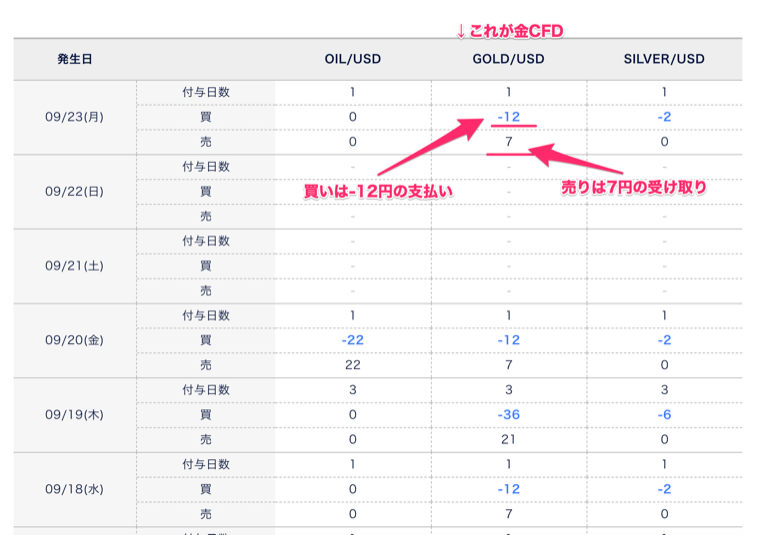
Task: Click GOLD/USD sell value 7 on 09/20
Action: pyautogui.click(x=508, y=365)
